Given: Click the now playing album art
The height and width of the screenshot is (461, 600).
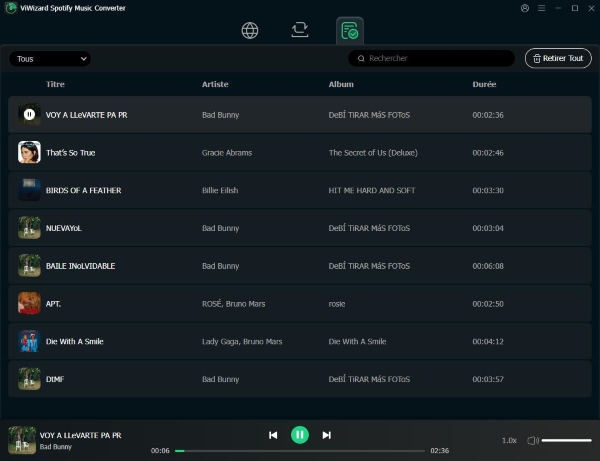Looking at the screenshot, I should click(22, 440).
